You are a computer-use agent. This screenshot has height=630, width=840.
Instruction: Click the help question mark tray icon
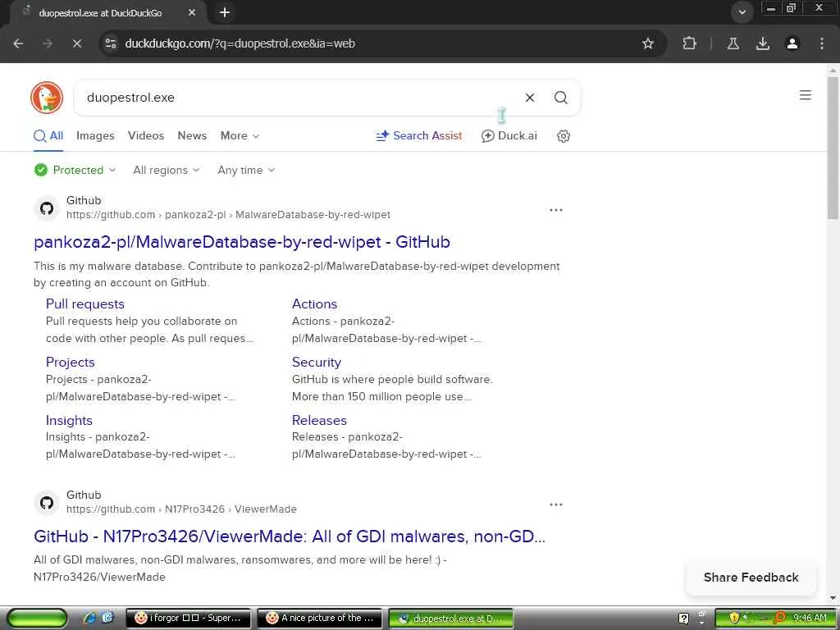(x=683, y=619)
